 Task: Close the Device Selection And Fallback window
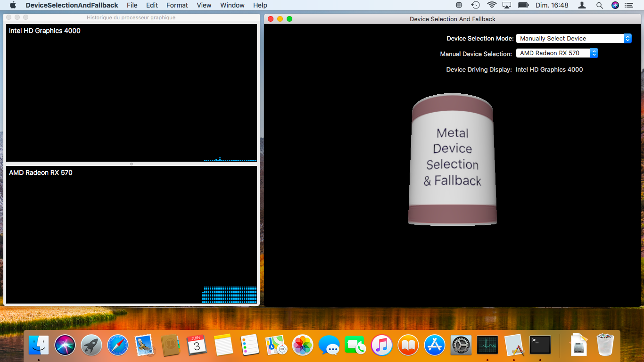[x=271, y=19]
